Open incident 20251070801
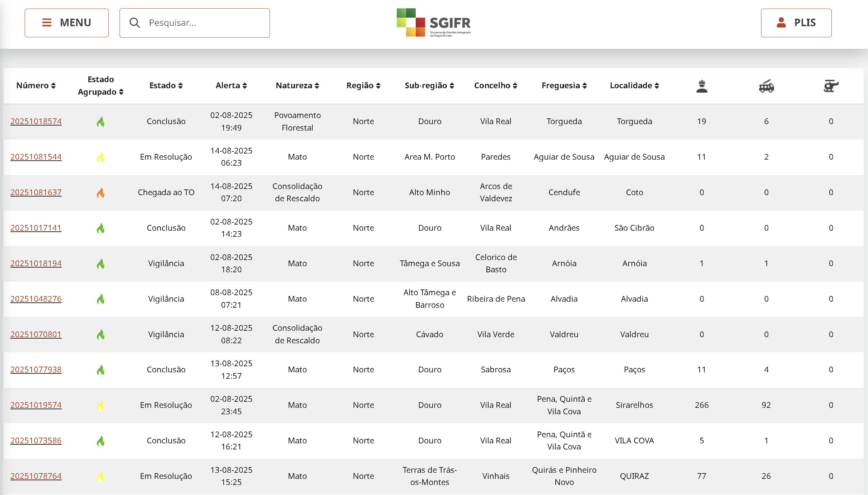 36,335
